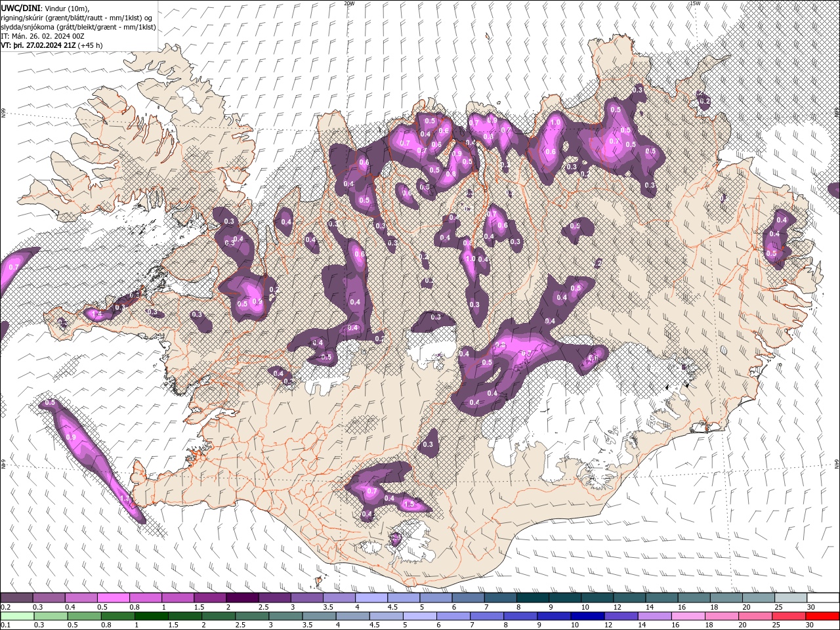Click lower legend label '0.1'
This screenshot has width=840, height=630.
tap(5, 625)
